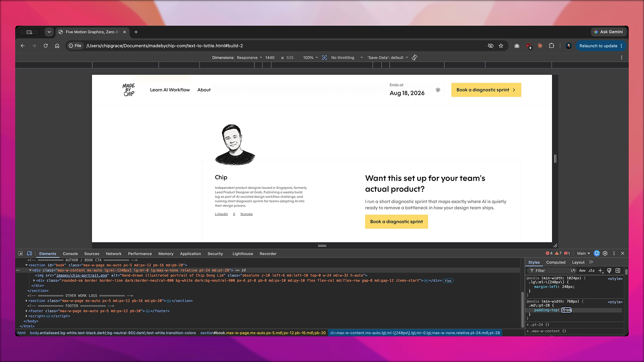The width and height of the screenshot is (644, 362).
Task: Open the Computed styles tab
Action: [556, 262]
